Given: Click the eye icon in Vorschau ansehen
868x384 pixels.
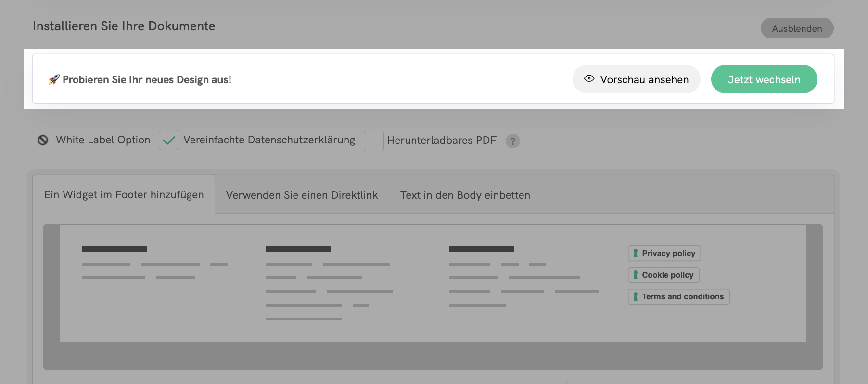Looking at the screenshot, I should (x=589, y=78).
